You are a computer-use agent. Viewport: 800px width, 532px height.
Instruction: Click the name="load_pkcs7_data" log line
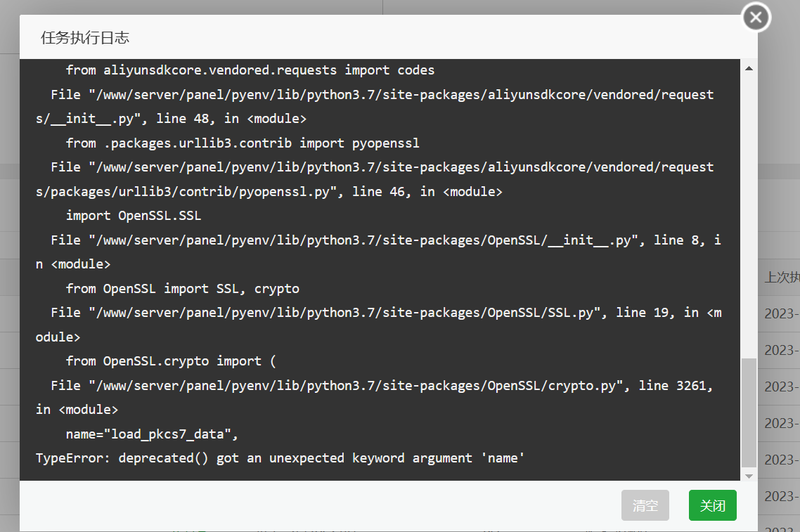coord(152,434)
